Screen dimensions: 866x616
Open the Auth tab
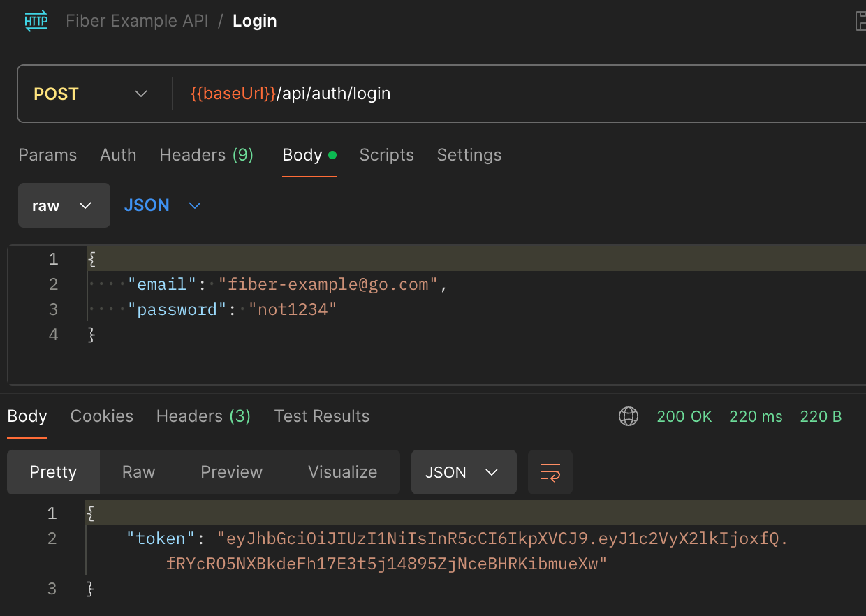click(118, 155)
